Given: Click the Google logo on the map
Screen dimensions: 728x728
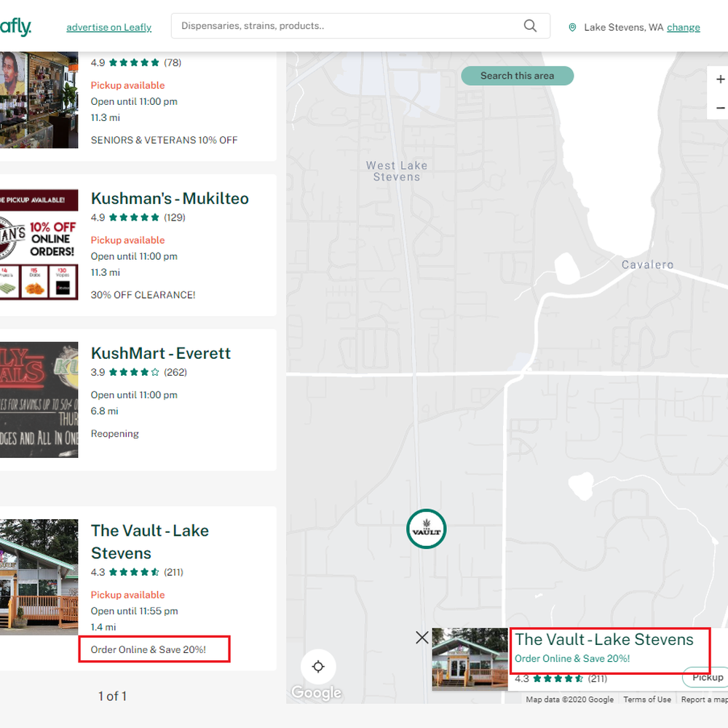Looking at the screenshot, I should [x=316, y=692].
